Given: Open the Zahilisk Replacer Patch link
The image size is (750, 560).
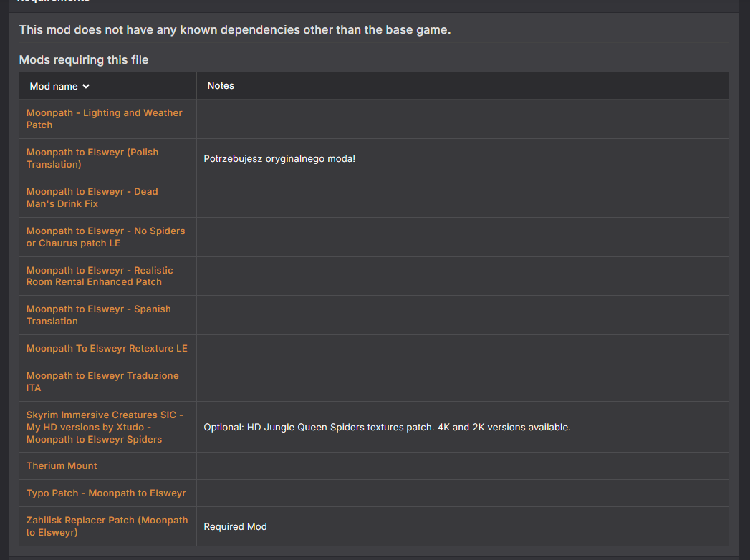Looking at the screenshot, I should pyautogui.click(x=107, y=526).
